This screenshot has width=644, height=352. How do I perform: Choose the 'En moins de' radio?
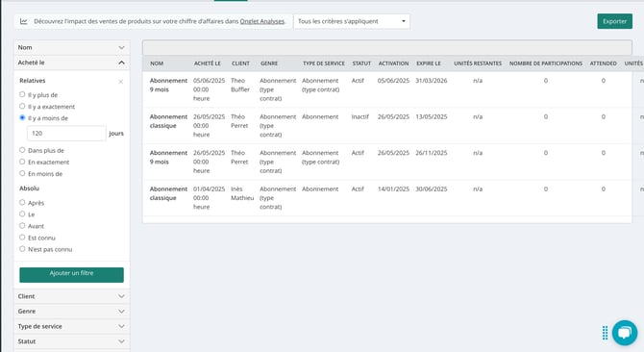[22, 173]
